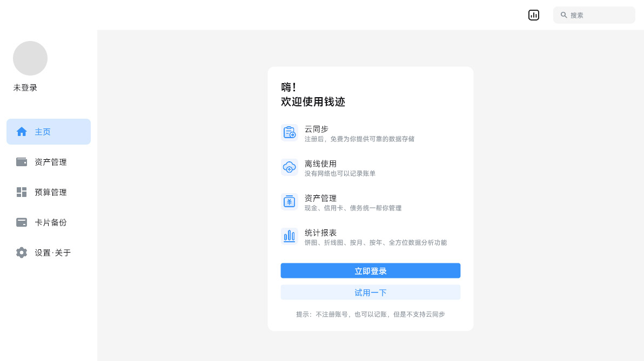Screen dimensions: 644x361
Task: Click the bar chart icon for 统计报表
Action: point(289,236)
